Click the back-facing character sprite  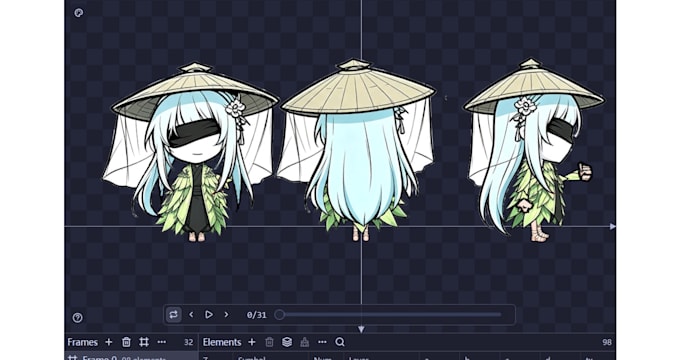(357, 150)
